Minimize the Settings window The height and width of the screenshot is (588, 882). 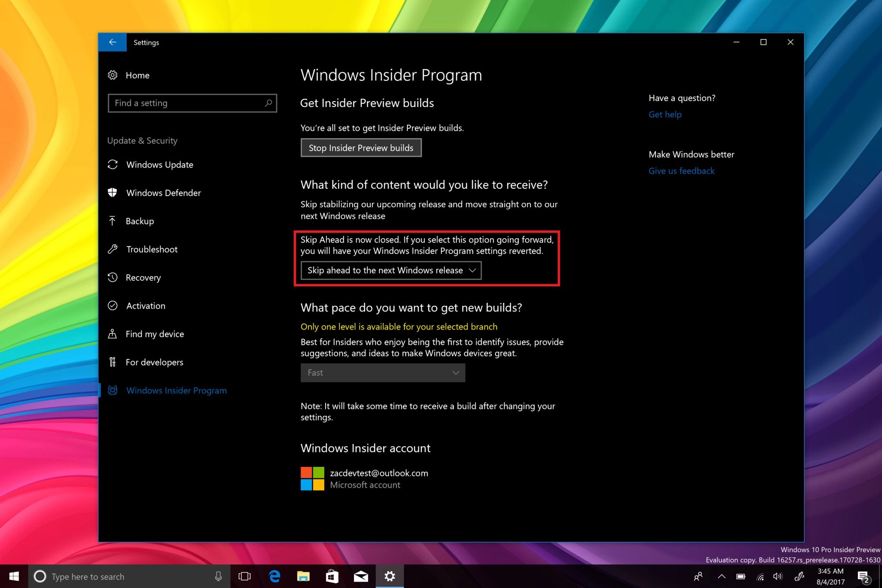click(x=736, y=42)
